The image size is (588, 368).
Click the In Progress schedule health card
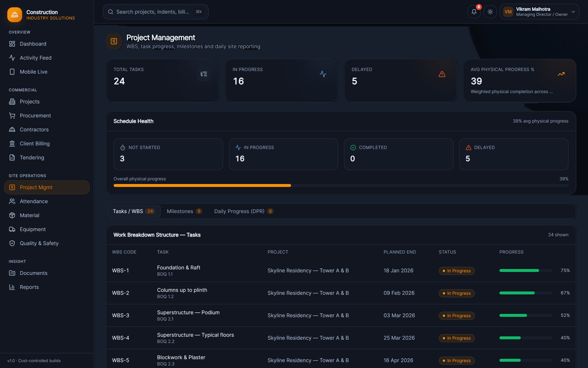(283, 154)
